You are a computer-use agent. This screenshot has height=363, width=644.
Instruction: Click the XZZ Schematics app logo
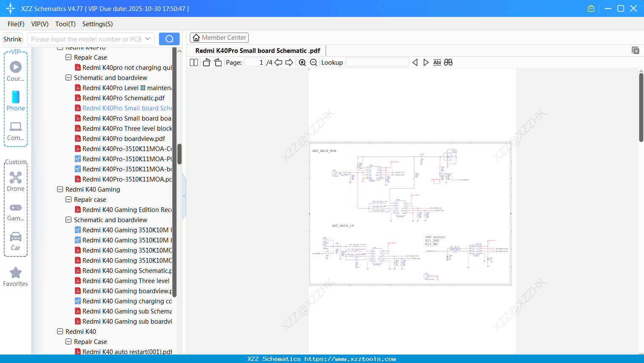11,8
